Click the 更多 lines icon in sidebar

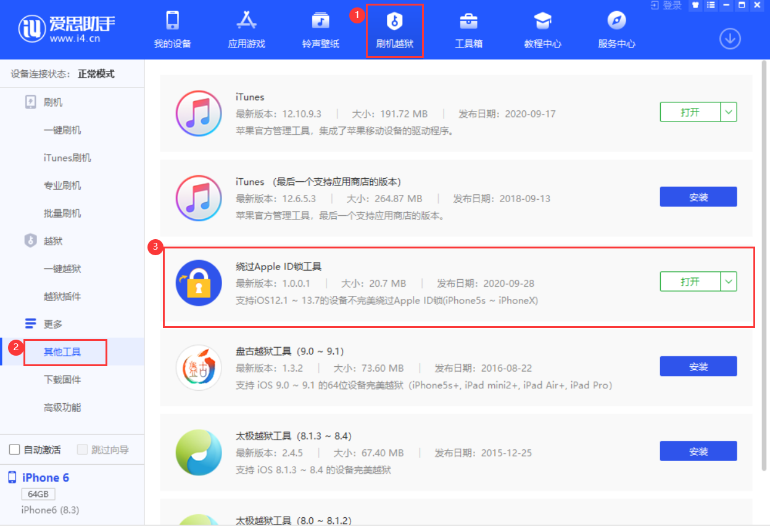pyautogui.click(x=30, y=324)
